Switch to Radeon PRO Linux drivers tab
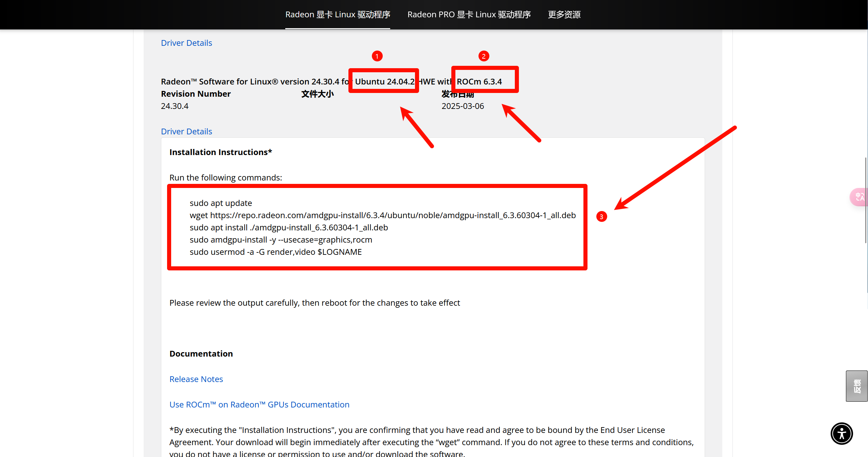The height and width of the screenshot is (457, 868). [469, 15]
